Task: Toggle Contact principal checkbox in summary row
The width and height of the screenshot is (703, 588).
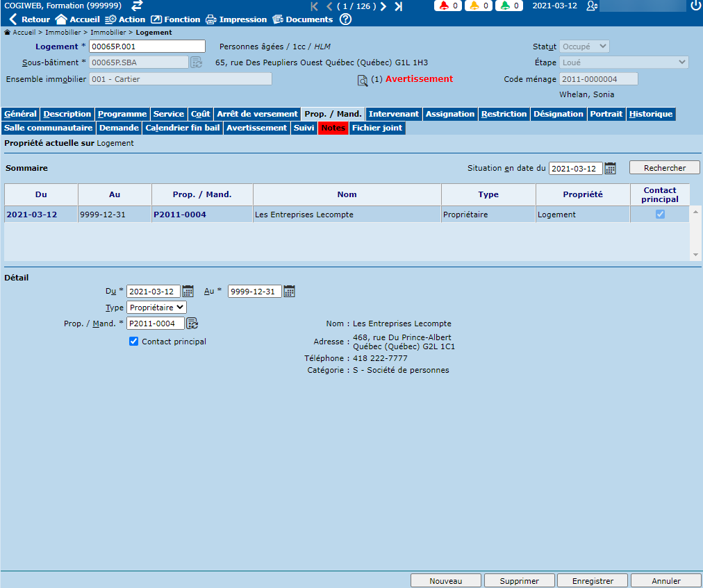Action: pos(660,215)
